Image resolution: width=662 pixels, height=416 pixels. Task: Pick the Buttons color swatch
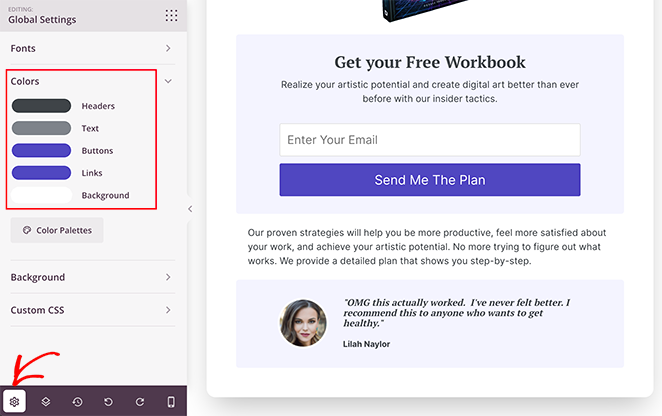[41, 151]
